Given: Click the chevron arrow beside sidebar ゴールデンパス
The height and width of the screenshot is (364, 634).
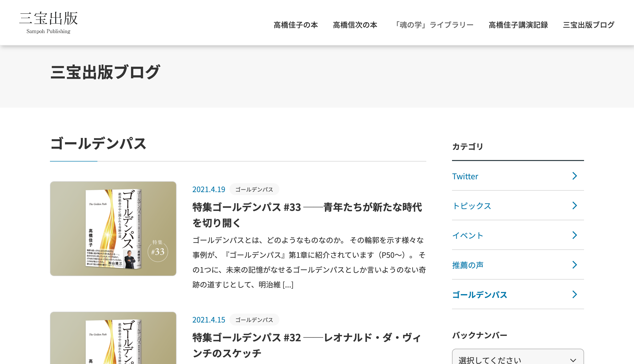Looking at the screenshot, I should tap(575, 295).
